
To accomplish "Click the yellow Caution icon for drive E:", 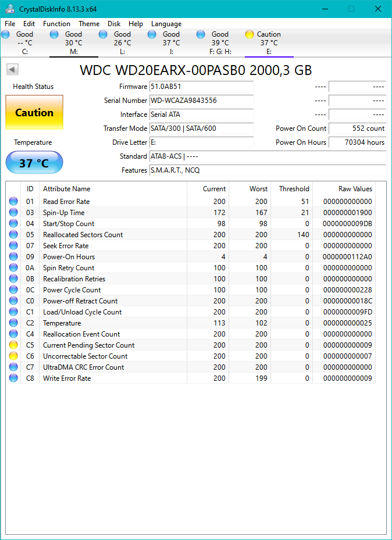I will (250, 34).
